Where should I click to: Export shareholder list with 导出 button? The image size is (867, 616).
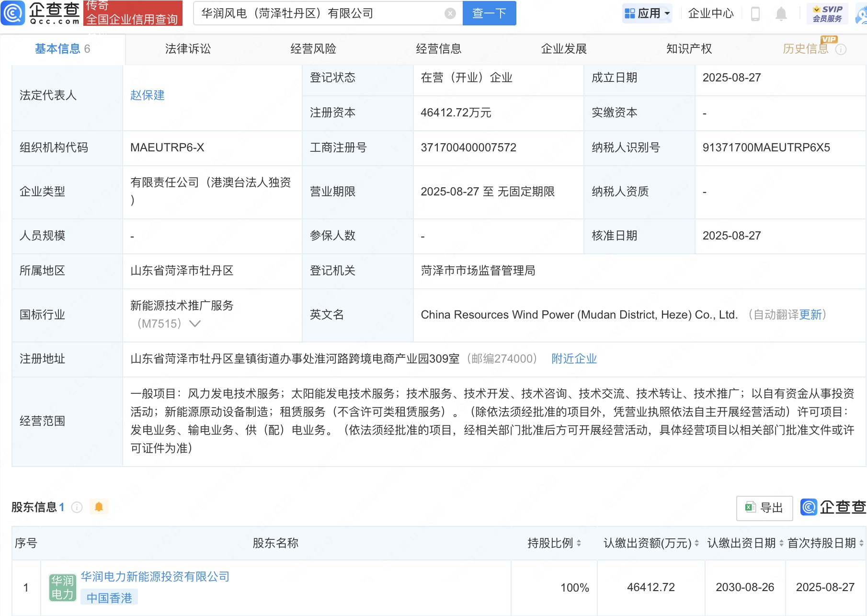[x=764, y=508]
